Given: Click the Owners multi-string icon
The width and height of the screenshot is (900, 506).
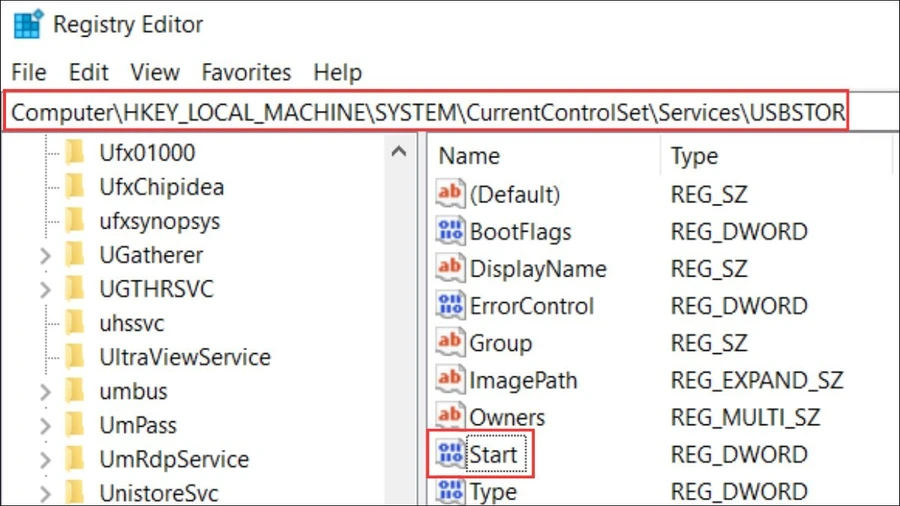Looking at the screenshot, I should [450, 416].
